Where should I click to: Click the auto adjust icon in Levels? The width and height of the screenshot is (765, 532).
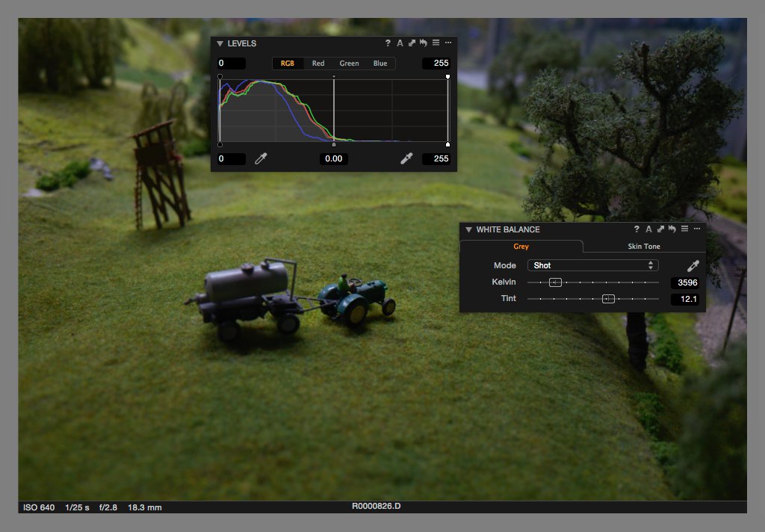click(400, 43)
